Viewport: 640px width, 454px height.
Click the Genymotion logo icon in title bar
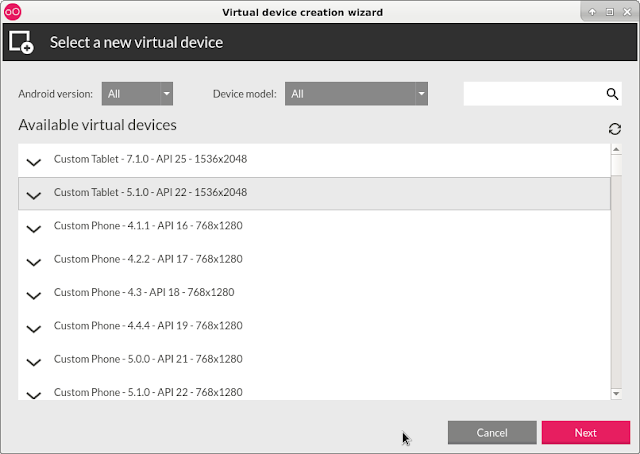click(x=12, y=12)
